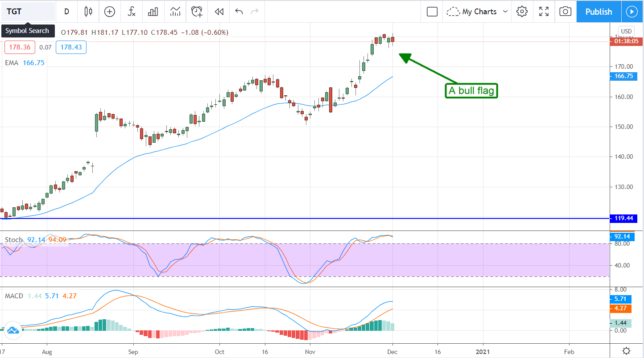Create an alert with the alarm clock icon

[x=197, y=12]
